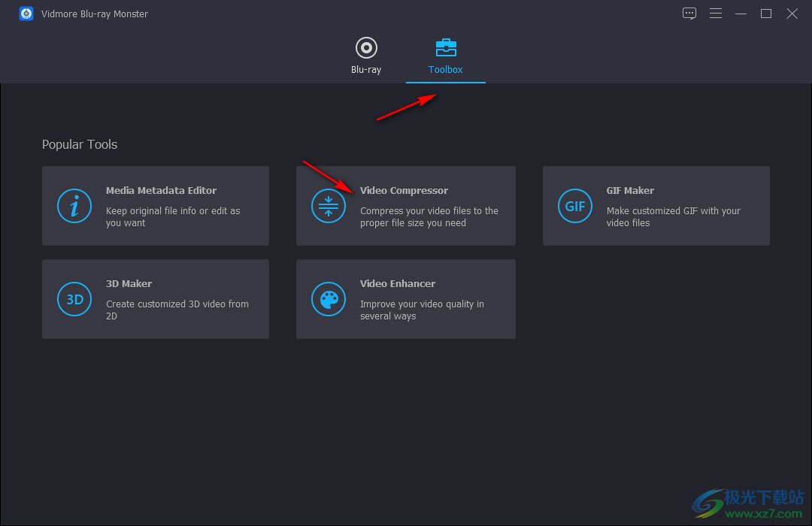The image size is (812, 526).
Task: Switch to the Blu-ray tab label
Action: coord(366,70)
